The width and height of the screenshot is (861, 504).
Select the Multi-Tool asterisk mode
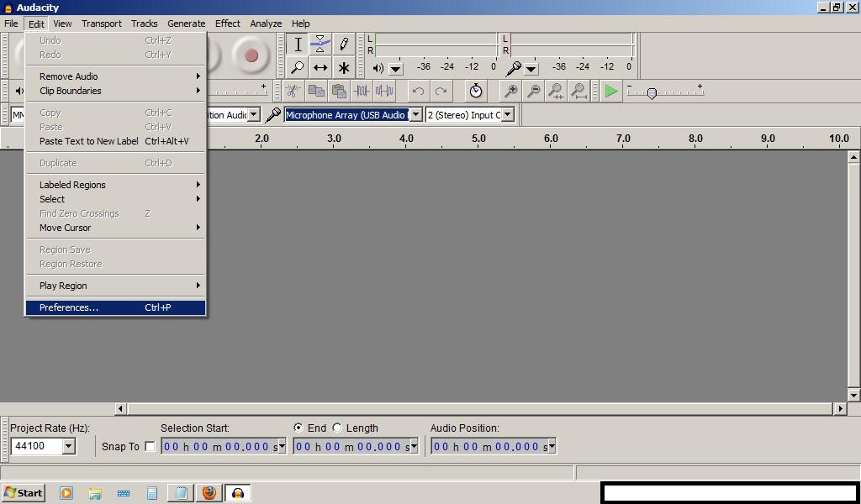344,68
